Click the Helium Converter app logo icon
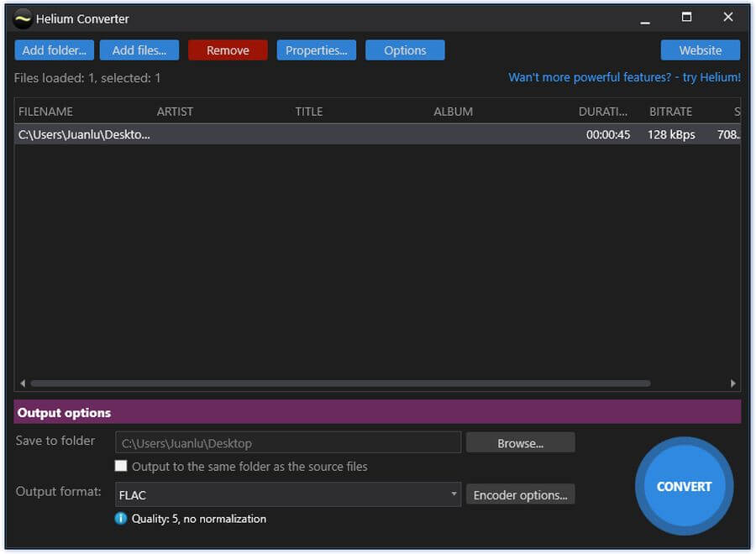 pyautogui.click(x=22, y=18)
